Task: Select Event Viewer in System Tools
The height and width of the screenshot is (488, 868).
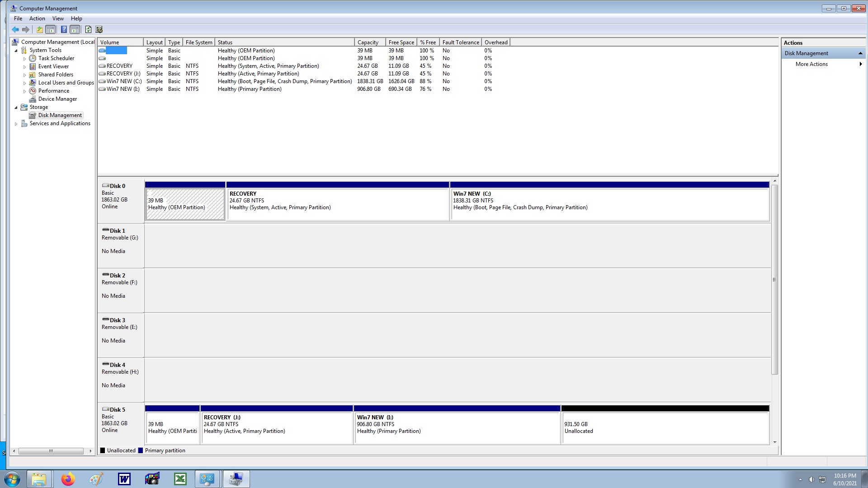Action: (53, 66)
